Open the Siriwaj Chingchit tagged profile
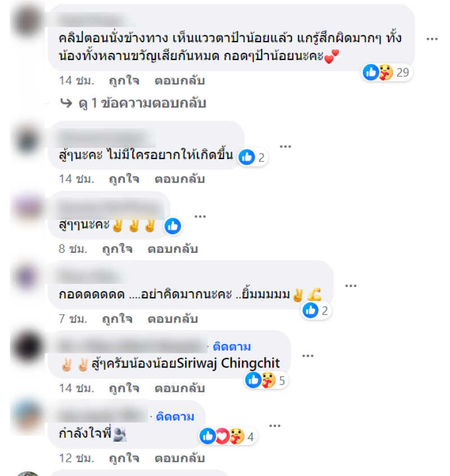 click(x=228, y=363)
